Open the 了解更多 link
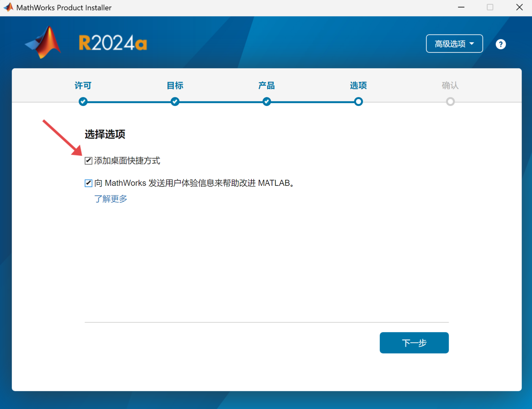The width and height of the screenshot is (532, 409). pyautogui.click(x=111, y=199)
